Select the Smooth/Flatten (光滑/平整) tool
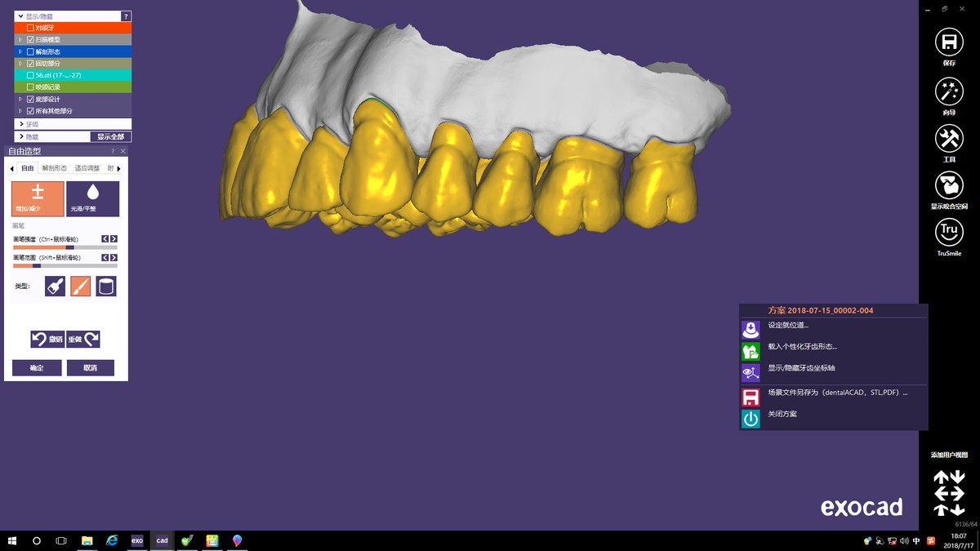Image resolution: width=980 pixels, height=551 pixels. (x=93, y=198)
